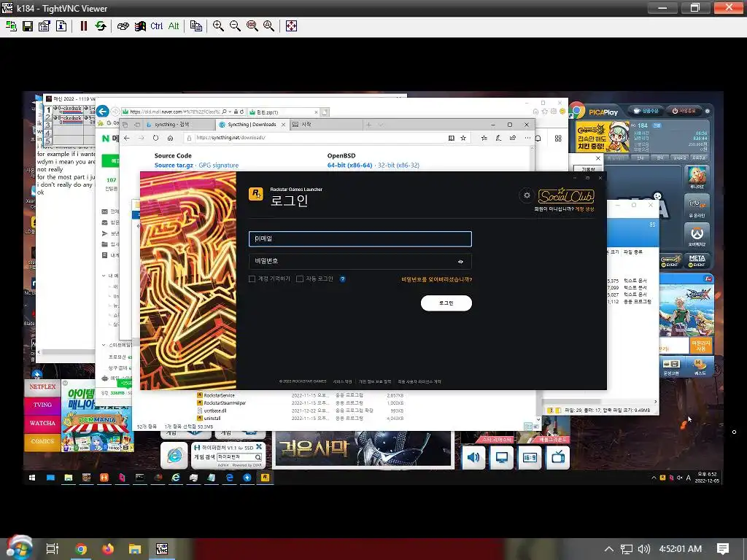Click the TV tile on desktop
747x560 pixels.
click(558, 458)
